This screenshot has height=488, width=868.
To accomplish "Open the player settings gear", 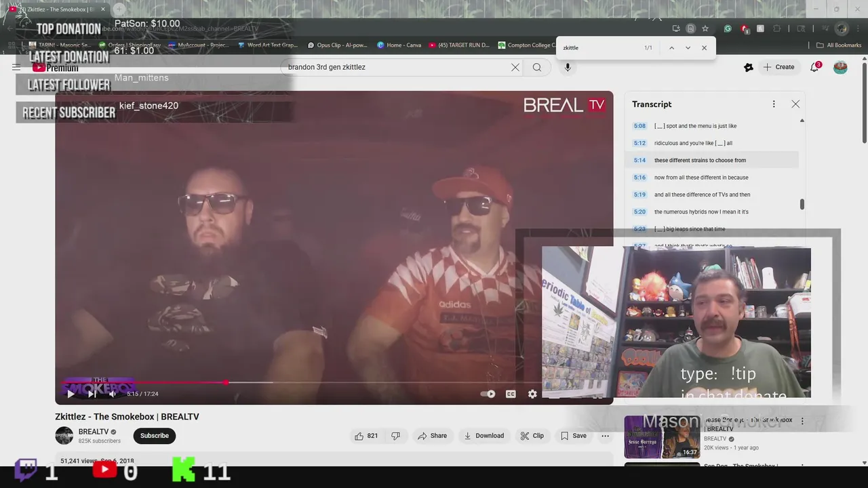I will point(532,394).
